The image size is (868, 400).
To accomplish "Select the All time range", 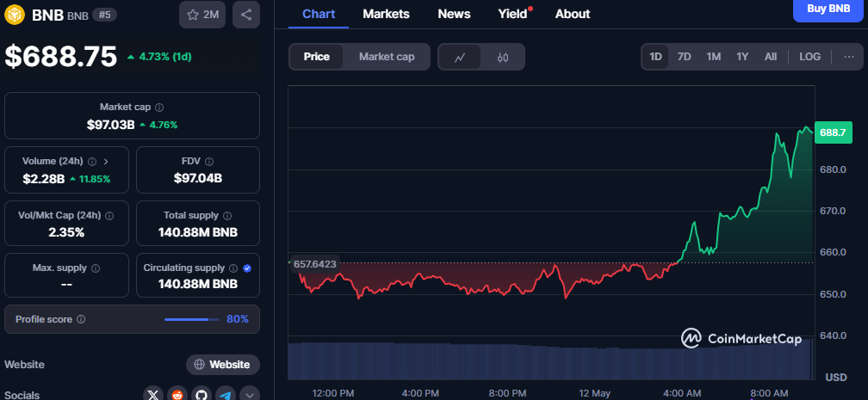I will [771, 57].
